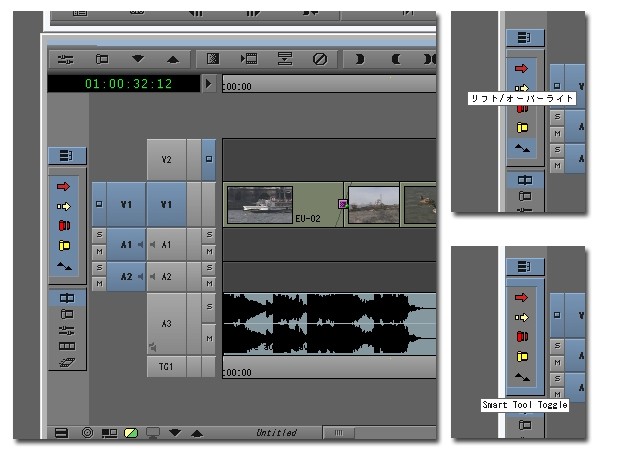Select the source V1 track button
This screenshot has height=469, width=625.
point(126,204)
